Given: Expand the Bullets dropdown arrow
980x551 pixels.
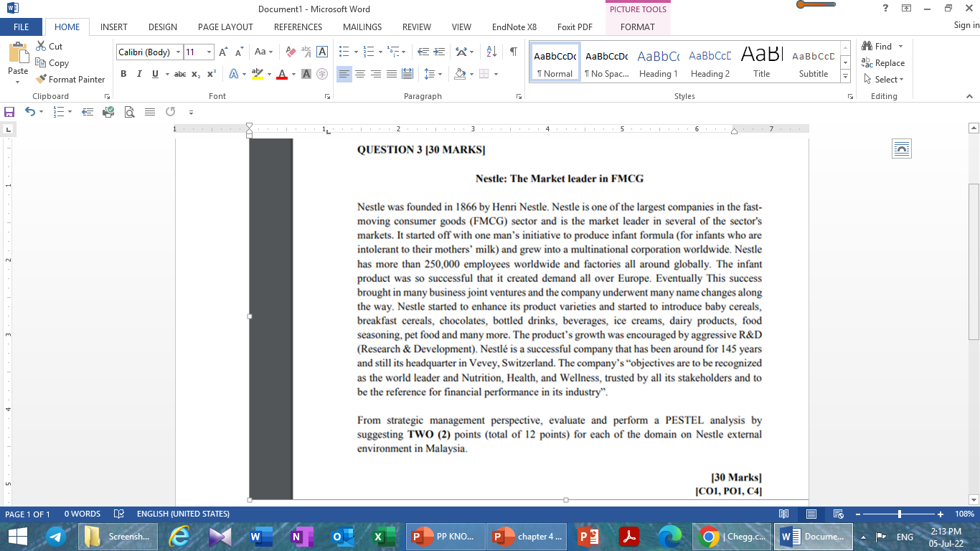Looking at the screenshot, I should click(x=355, y=52).
